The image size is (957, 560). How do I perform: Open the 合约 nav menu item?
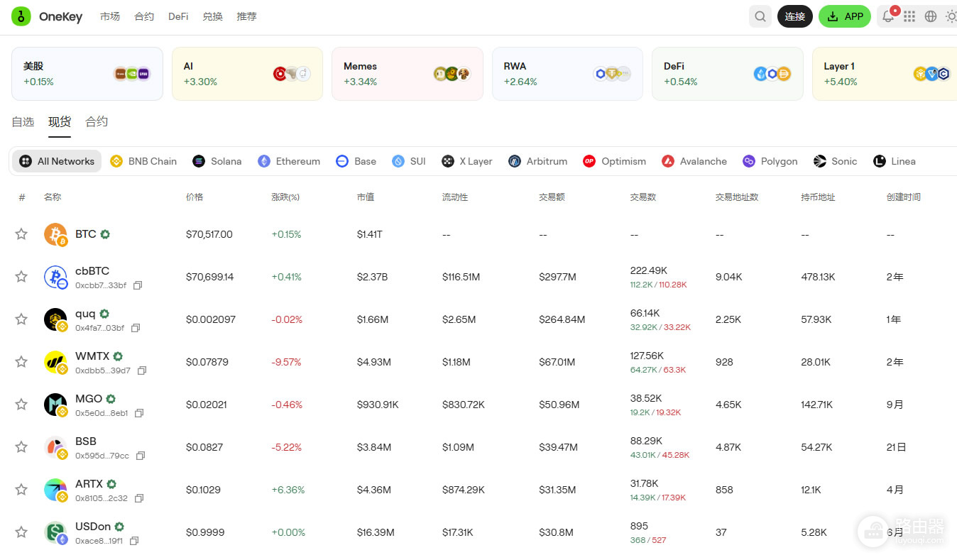(144, 16)
